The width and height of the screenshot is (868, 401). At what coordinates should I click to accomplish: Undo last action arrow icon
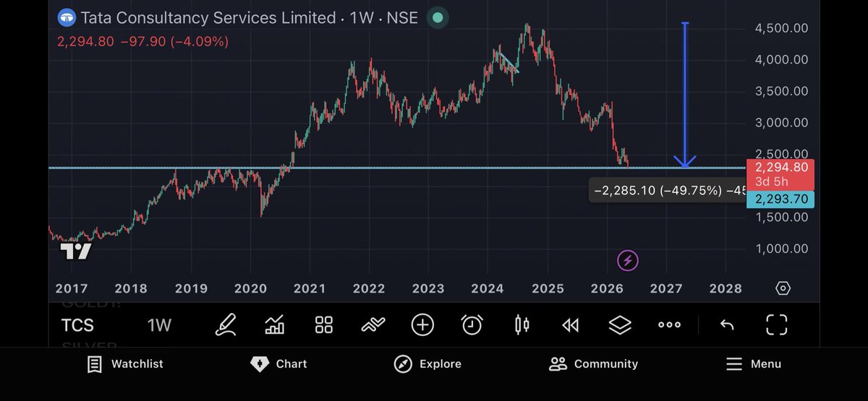click(727, 325)
